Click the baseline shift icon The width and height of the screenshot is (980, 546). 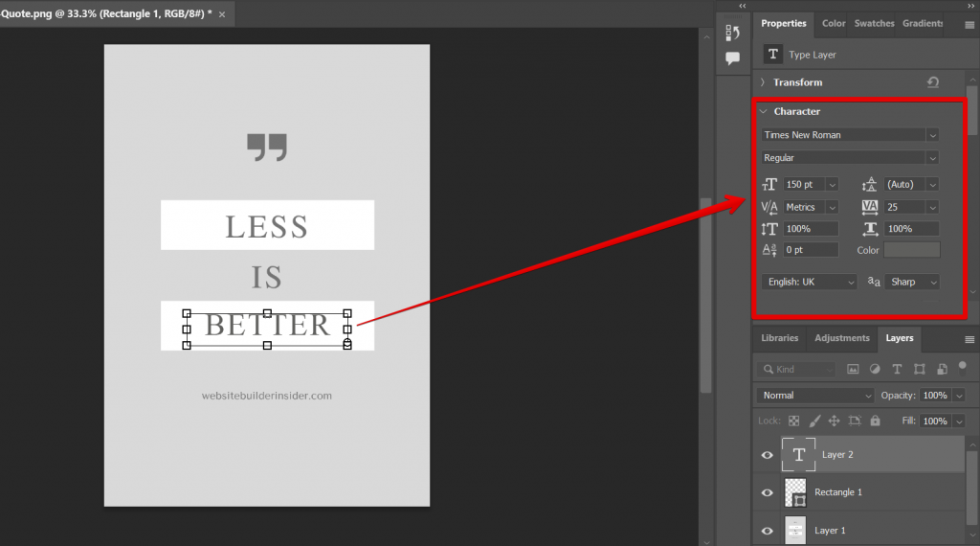point(769,250)
